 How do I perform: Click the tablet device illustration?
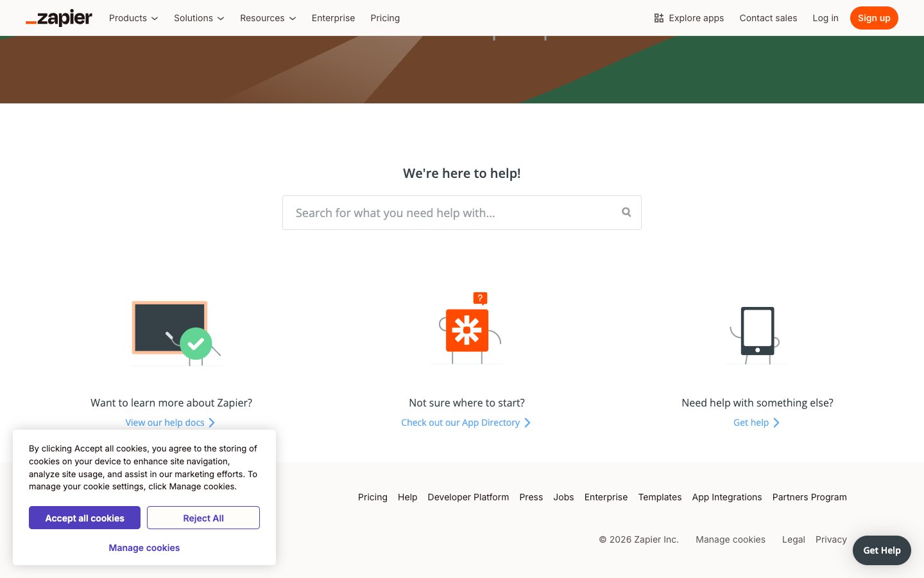click(757, 331)
